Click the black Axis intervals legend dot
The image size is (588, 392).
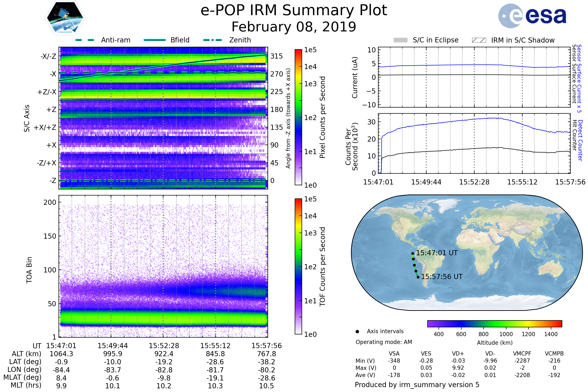tap(357, 331)
